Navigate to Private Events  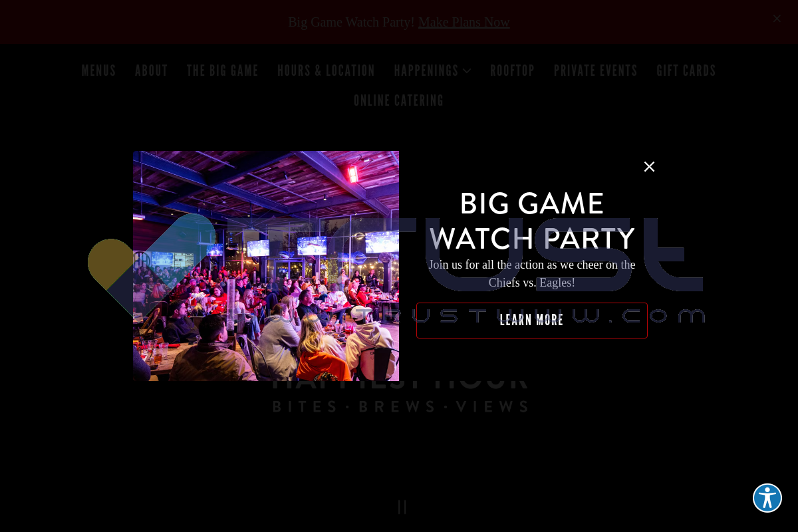tap(596, 70)
